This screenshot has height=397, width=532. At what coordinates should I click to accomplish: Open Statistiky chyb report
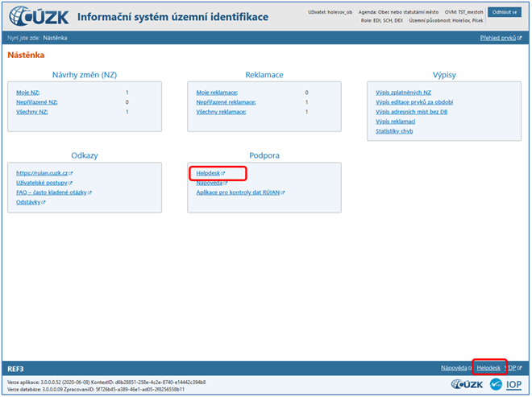point(394,130)
